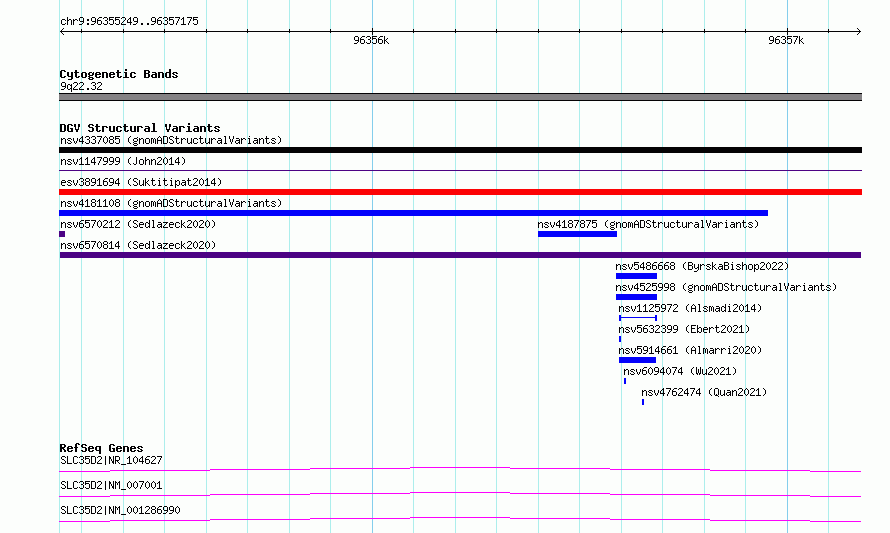Select the nsv4187875 (gnomADStructuralVariants) label
The width and height of the screenshot is (890, 533).
pyautogui.click(x=648, y=224)
